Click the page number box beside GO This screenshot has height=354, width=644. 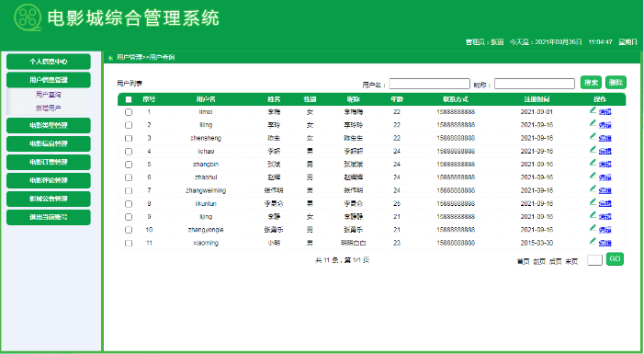pyautogui.click(x=594, y=260)
